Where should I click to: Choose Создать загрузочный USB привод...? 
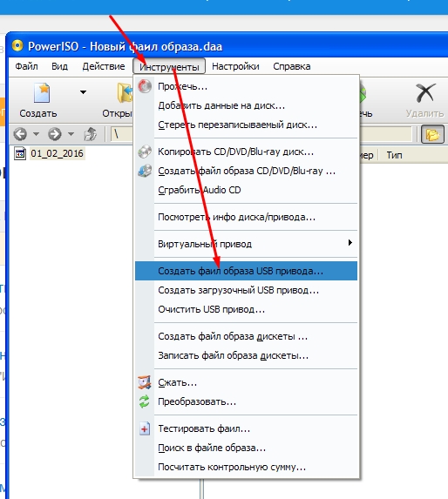tap(246, 290)
